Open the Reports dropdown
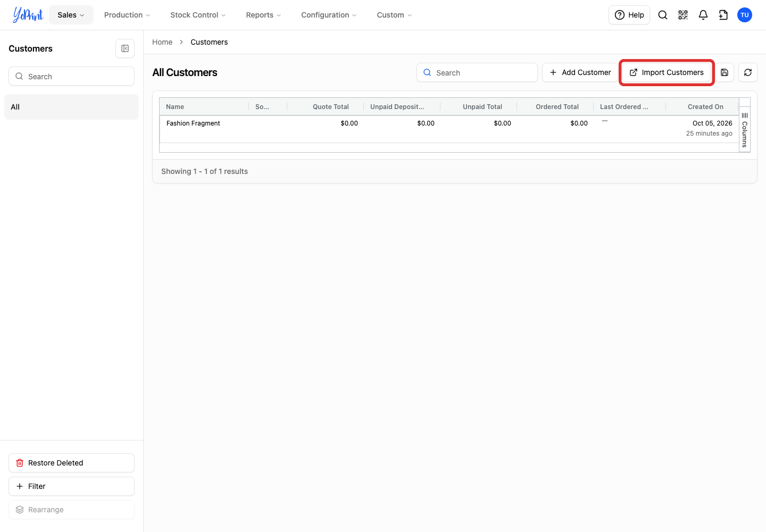 click(x=263, y=15)
